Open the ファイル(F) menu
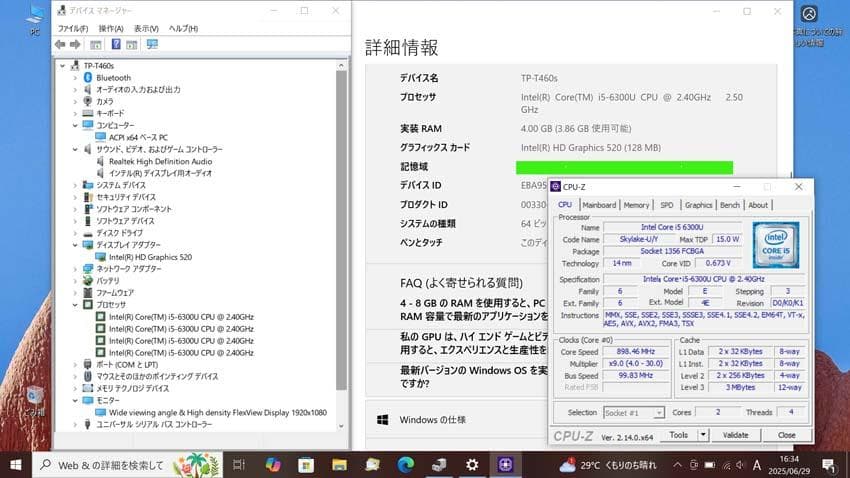Viewport: 850px width, 478px height. pos(73,28)
